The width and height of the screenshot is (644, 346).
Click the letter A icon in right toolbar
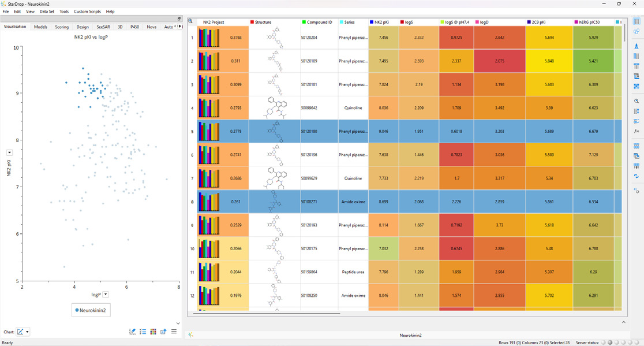pos(636,46)
